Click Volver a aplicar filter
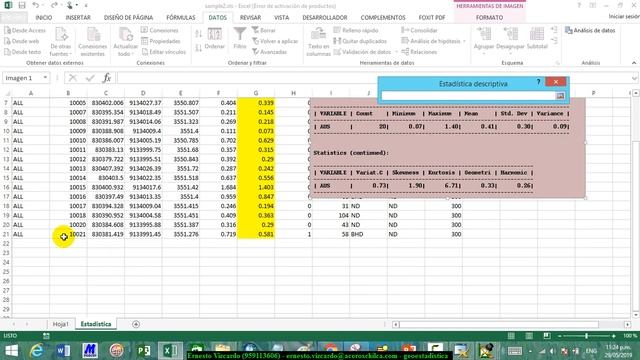Image resolution: width=640 pixels, height=360 pixels. click(x=275, y=41)
